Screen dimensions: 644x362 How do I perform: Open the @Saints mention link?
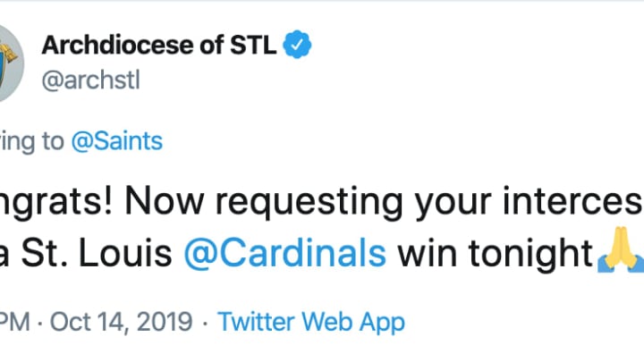(117, 141)
